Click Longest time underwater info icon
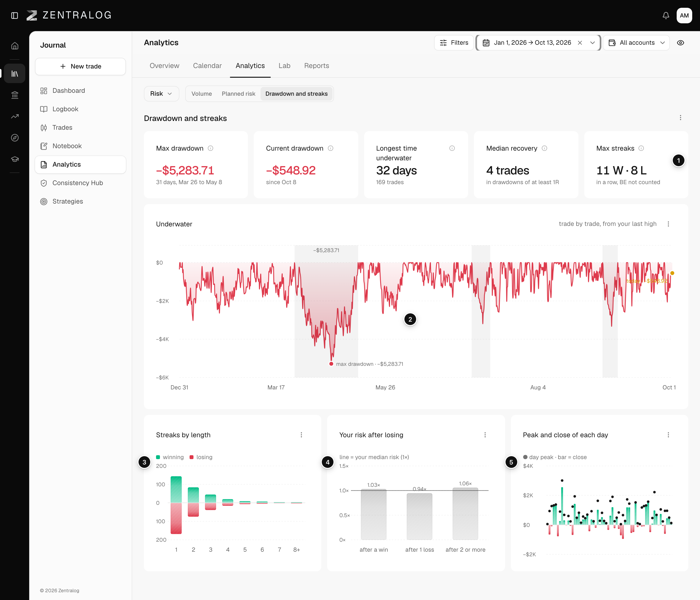The height and width of the screenshot is (600, 700). [x=452, y=148]
